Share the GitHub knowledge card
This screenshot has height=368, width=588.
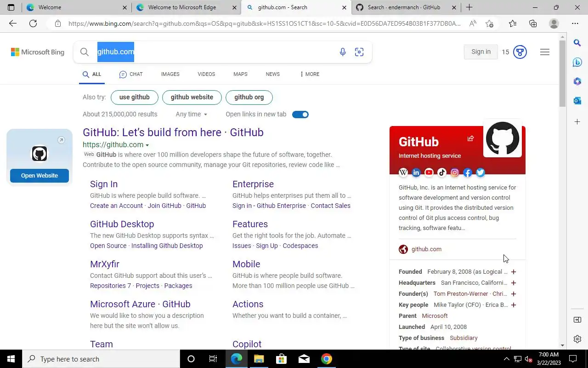[x=470, y=138]
